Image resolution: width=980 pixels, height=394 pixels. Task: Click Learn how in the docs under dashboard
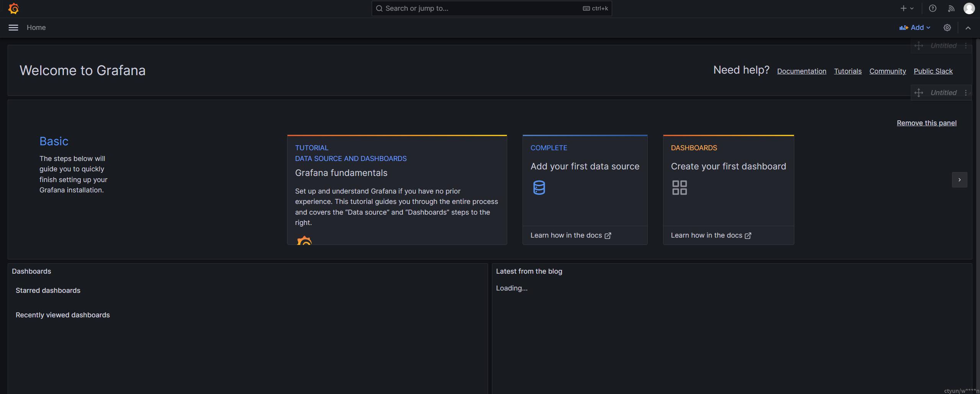(x=711, y=235)
